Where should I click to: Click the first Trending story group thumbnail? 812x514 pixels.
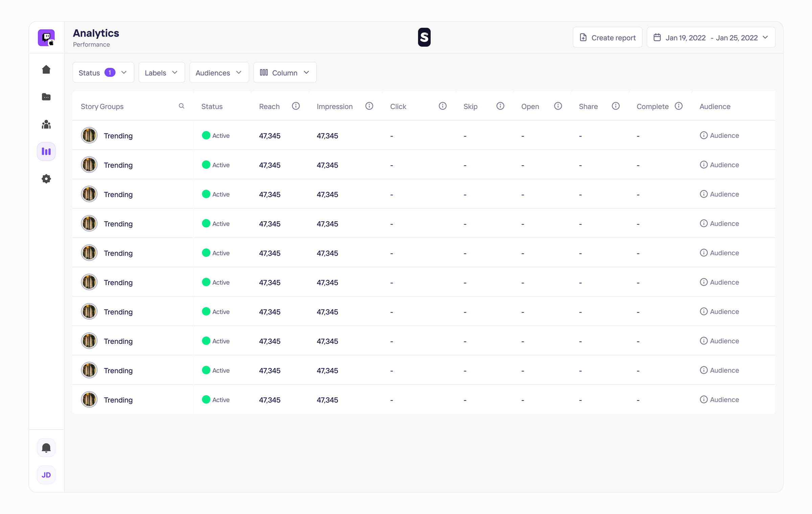coord(89,136)
